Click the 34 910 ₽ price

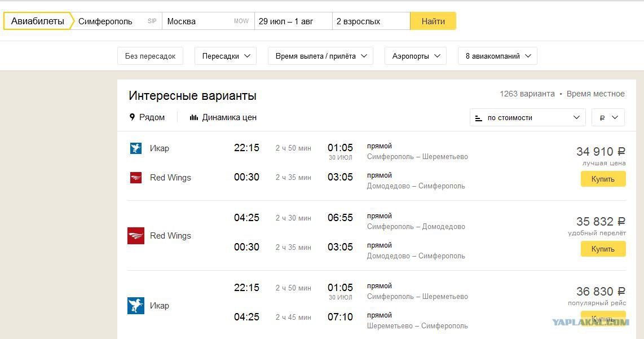tap(601, 152)
